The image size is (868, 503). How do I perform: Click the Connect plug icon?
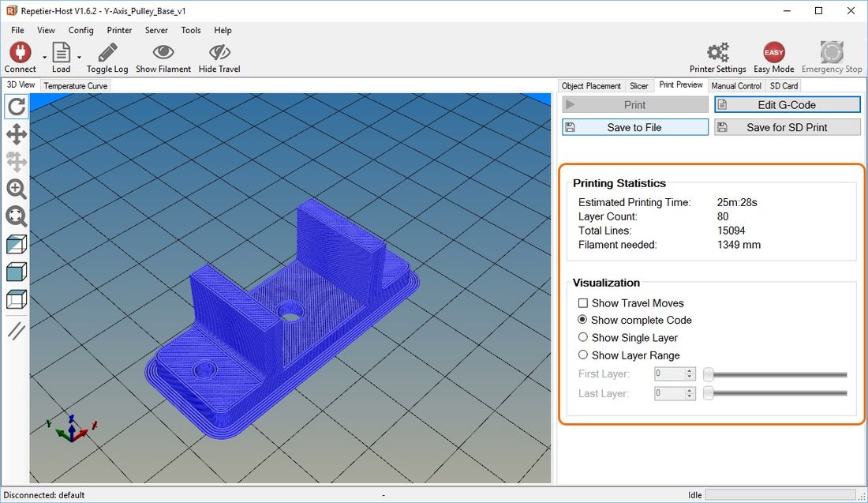pos(20,53)
